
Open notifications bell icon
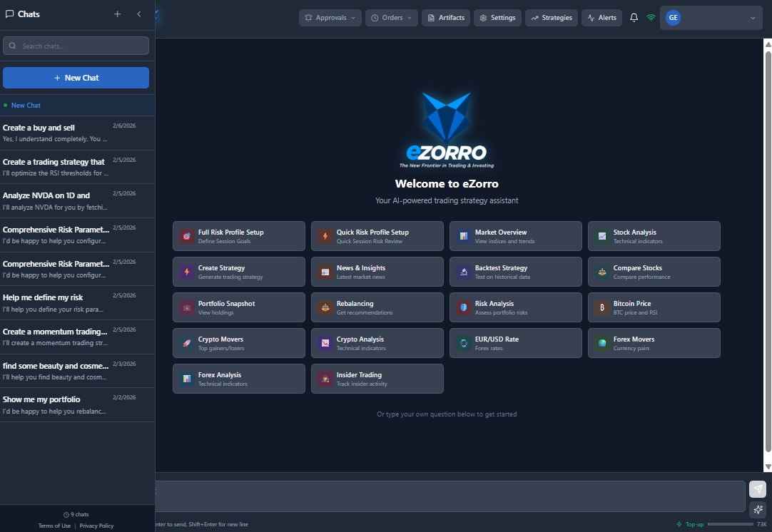click(x=634, y=18)
